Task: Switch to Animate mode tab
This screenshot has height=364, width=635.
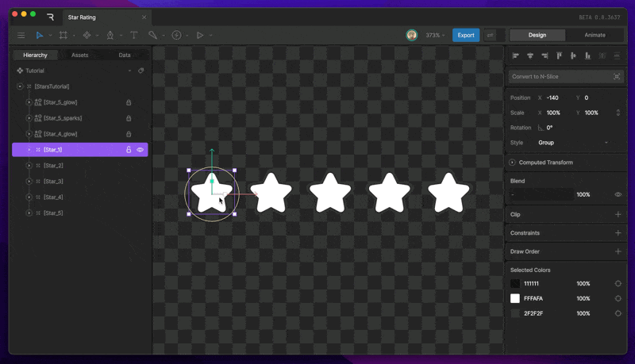Action: (x=595, y=35)
